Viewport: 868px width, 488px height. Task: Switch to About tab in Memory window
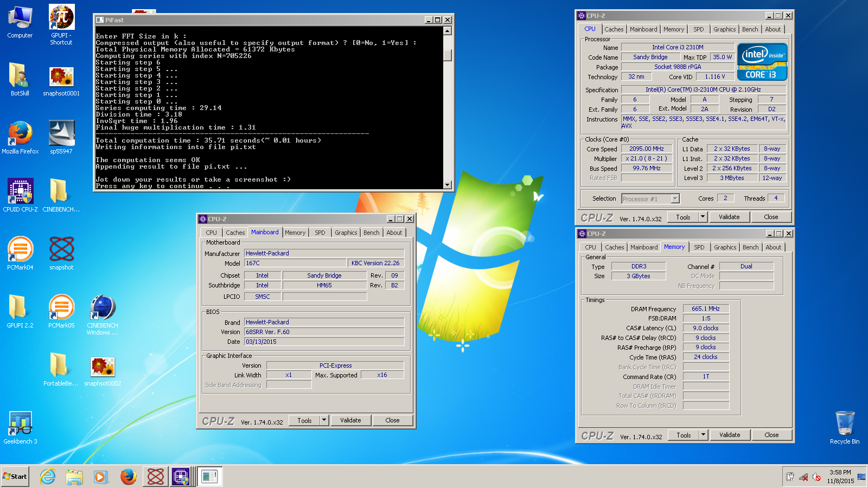(774, 247)
